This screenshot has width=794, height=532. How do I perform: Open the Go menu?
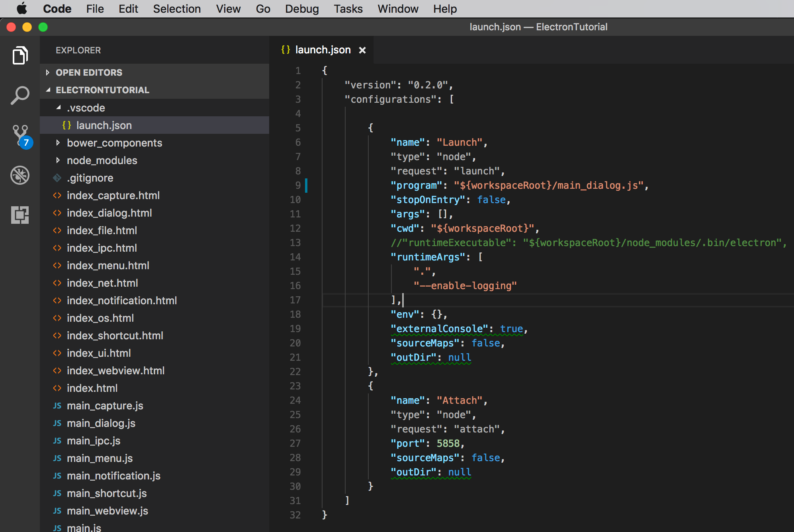click(x=263, y=9)
